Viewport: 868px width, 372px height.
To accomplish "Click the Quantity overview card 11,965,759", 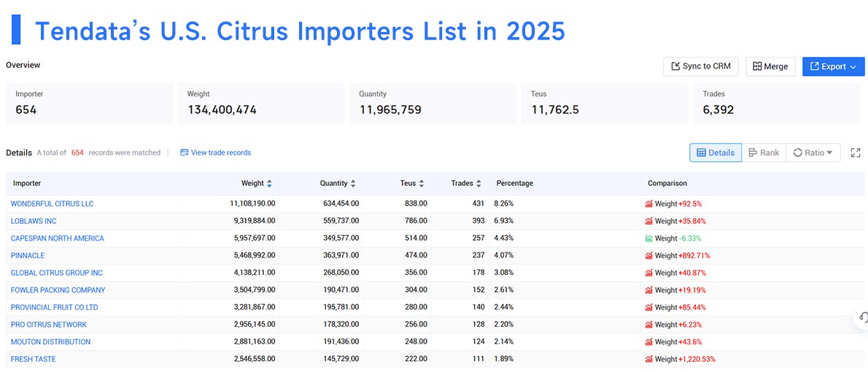I will coord(433,104).
